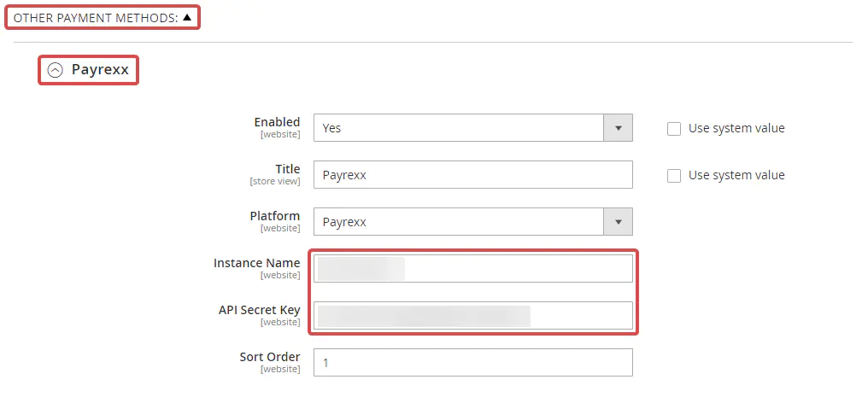Focus the Title text field

[472, 175]
